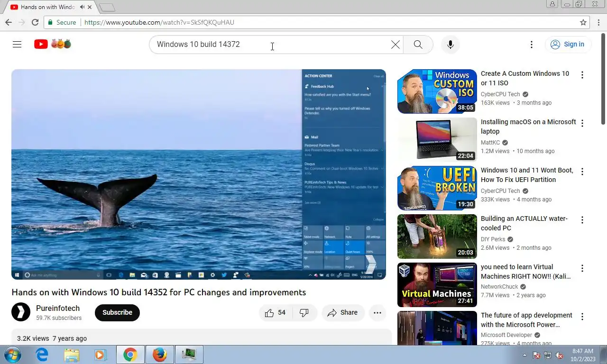Image resolution: width=607 pixels, height=364 pixels.
Task: Open Chrome customize menu
Action: (x=598, y=22)
